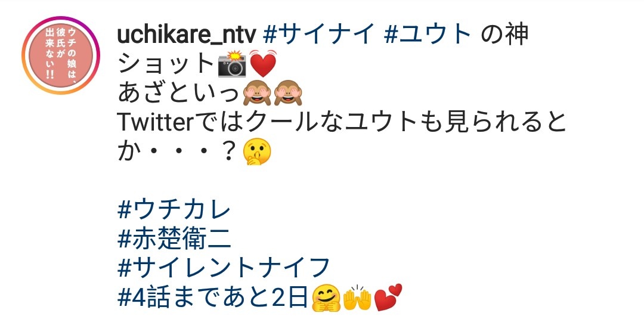Open the uchikare_ntv profile picture
This screenshot has height=319, width=644.
tap(61, 55)
